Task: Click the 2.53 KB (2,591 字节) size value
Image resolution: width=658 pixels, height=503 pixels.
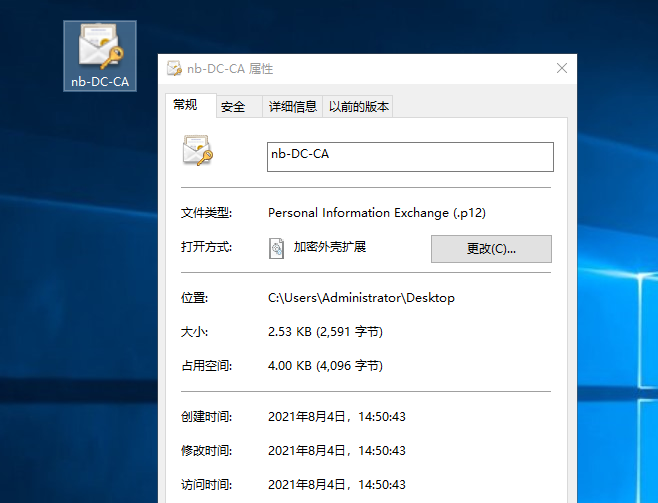Action: (325, 332)
